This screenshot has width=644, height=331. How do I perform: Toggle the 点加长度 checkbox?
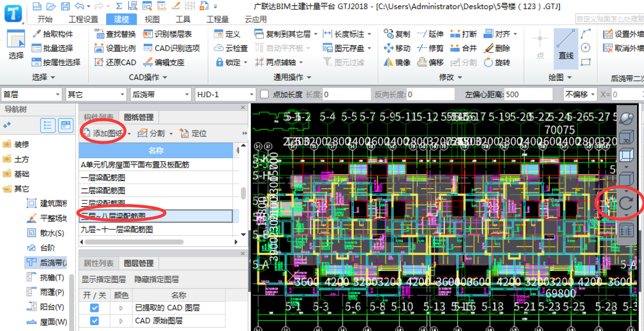coord(264,94)
